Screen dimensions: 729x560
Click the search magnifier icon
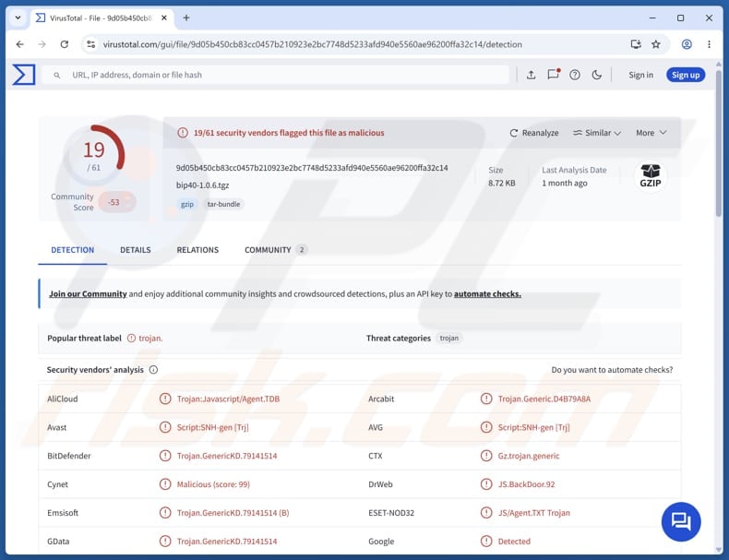click(56, 75)
